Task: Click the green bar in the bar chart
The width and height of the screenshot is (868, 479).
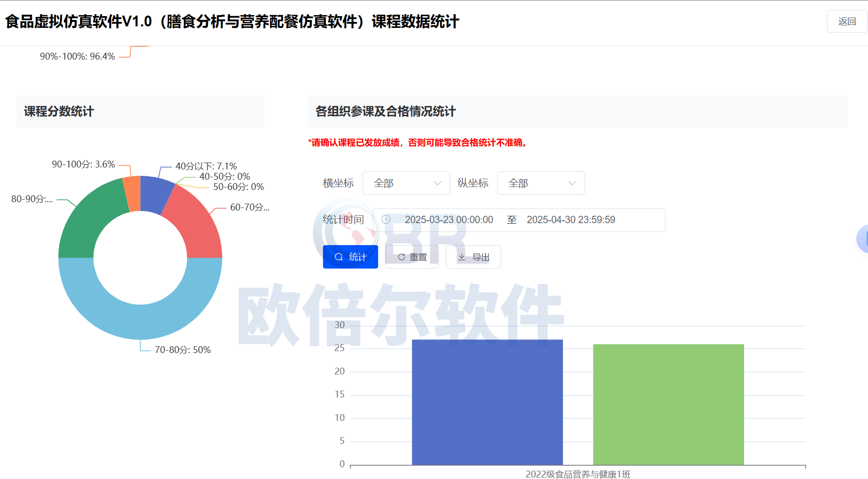Action: click(x=668, y=404)
